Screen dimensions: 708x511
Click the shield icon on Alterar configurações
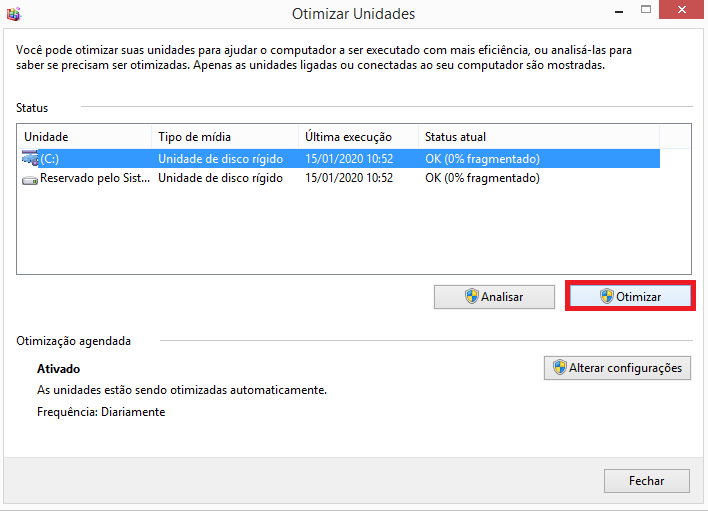559,367
